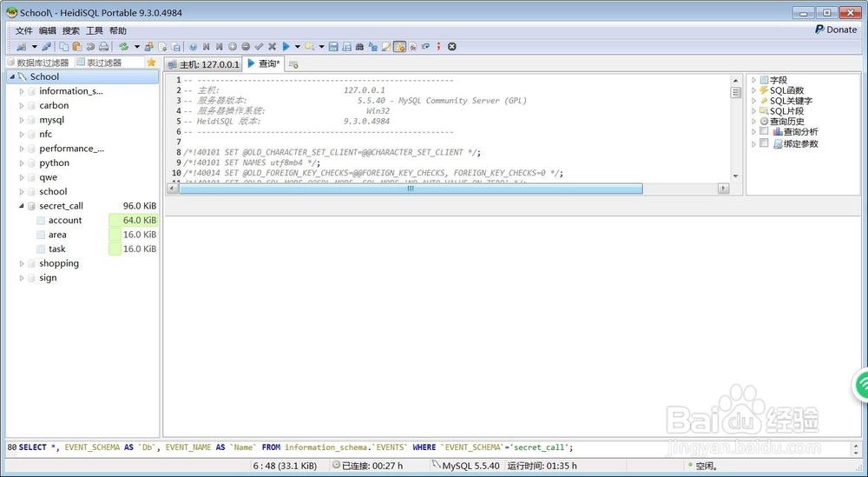
Task: Click the MySQL 5.5.40 status bar entry
Action: coord(465,466)
